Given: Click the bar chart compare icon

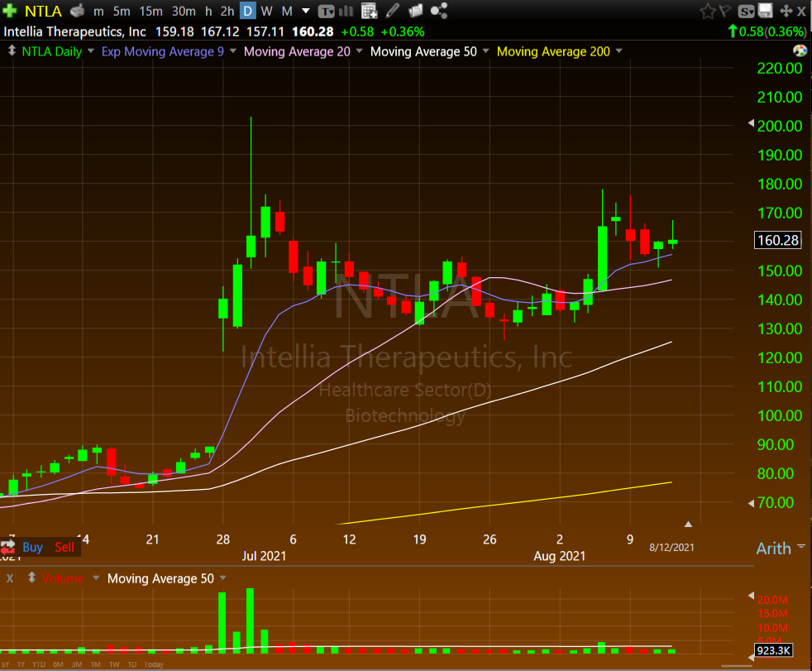Looking at the screenshot, I should [x=346, y=11].
